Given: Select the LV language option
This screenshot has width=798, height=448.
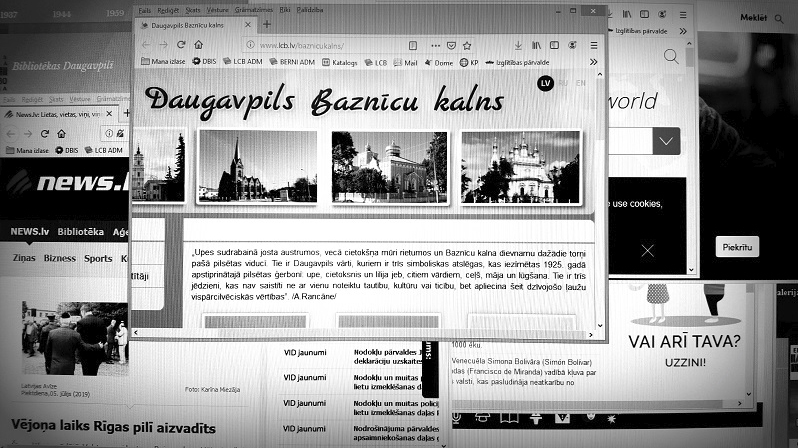Looking at the screenshot, I should pyautogui.click(x=545, y=83).
